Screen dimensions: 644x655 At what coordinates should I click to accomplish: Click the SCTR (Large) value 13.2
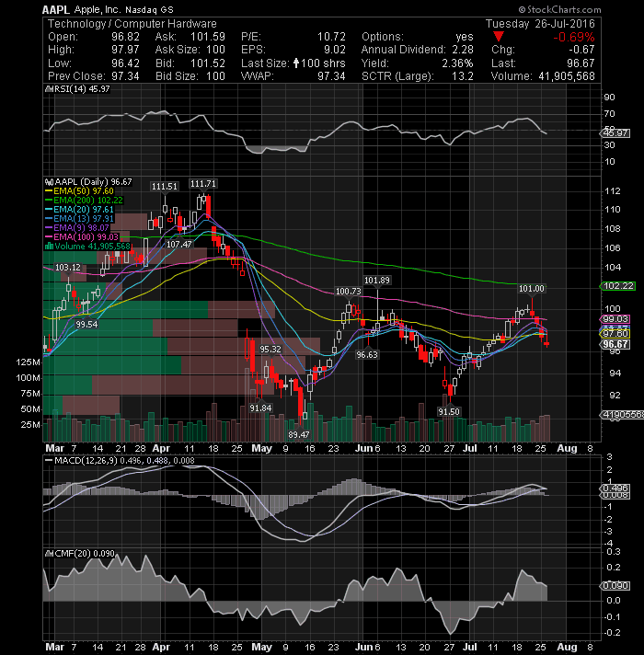[x=463, y=76]
